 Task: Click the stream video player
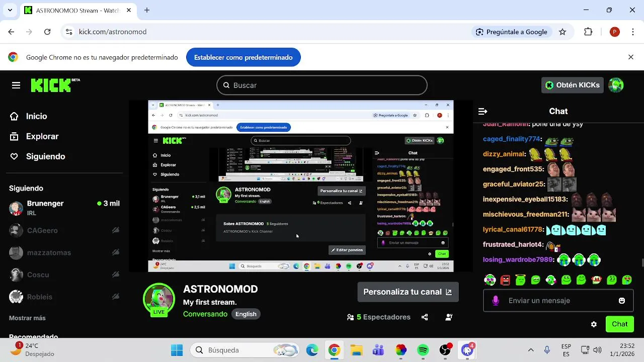301,186
